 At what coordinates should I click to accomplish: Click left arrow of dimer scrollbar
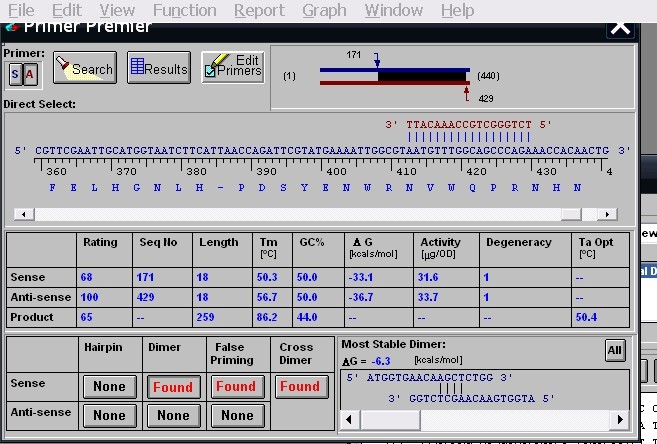[349, 419]
